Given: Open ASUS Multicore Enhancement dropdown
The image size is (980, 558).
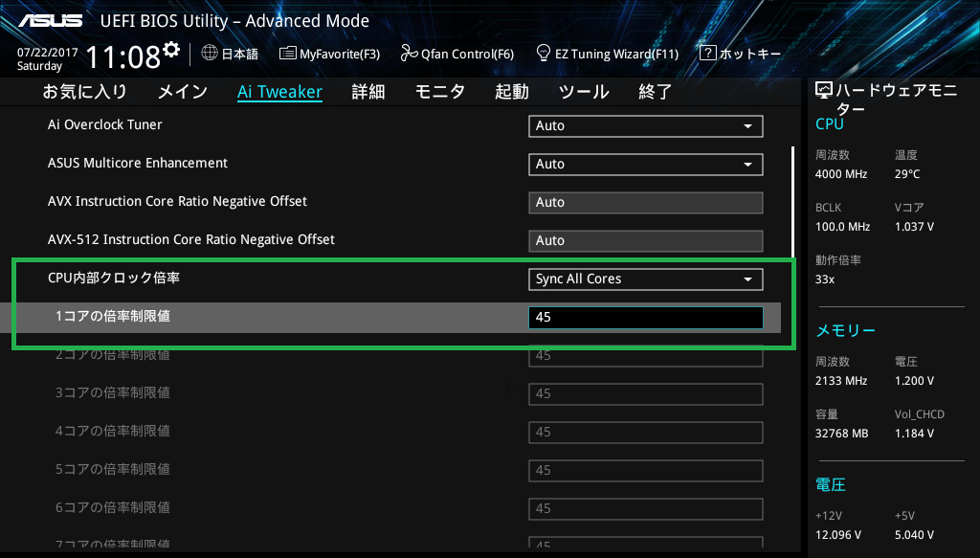Looking at the screenshot, I should click(x=646, y=165).
